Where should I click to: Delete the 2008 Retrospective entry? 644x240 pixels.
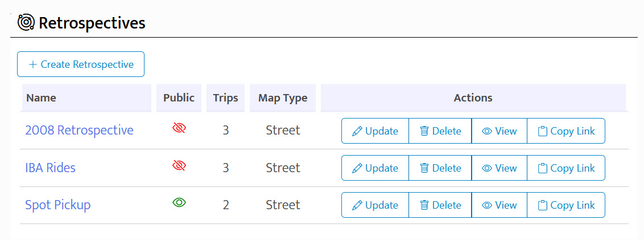(440, 131)
